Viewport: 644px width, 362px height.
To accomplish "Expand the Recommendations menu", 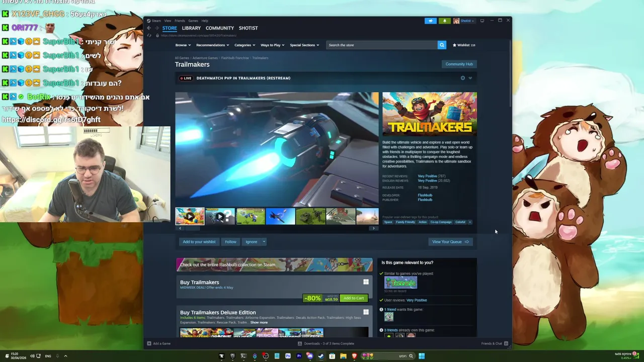I will [x=212, y=45].
